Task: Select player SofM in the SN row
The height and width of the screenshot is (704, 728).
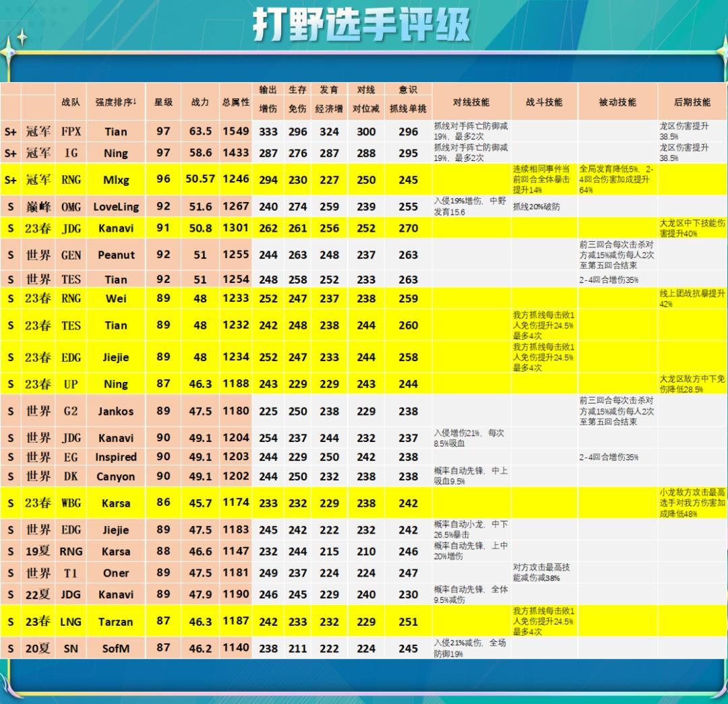Action: (x=115, y=649)
